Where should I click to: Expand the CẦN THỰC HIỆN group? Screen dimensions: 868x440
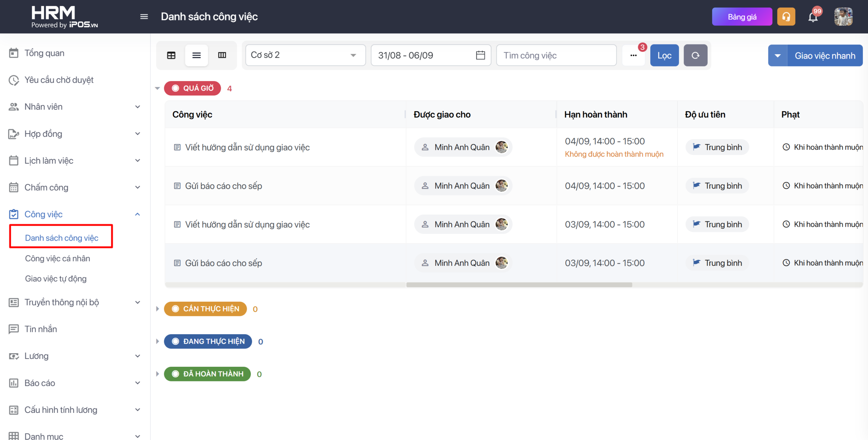pos(157,309)
